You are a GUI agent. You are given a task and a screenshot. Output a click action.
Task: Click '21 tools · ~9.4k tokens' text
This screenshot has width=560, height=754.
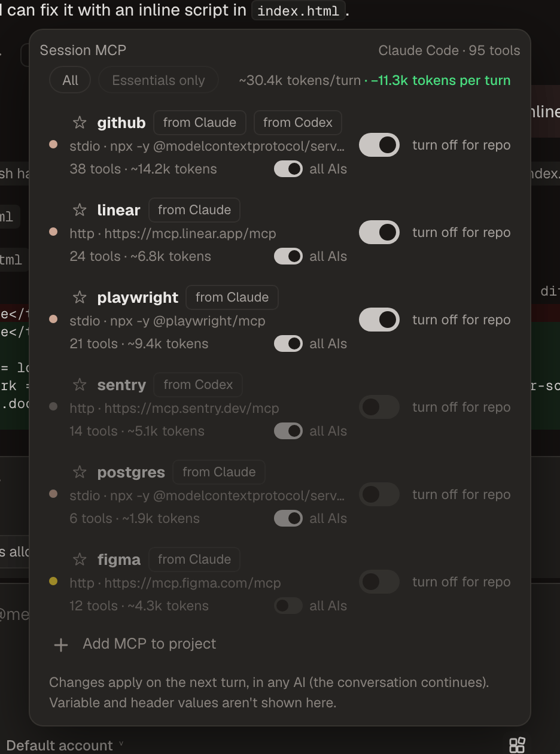[139, 343]
